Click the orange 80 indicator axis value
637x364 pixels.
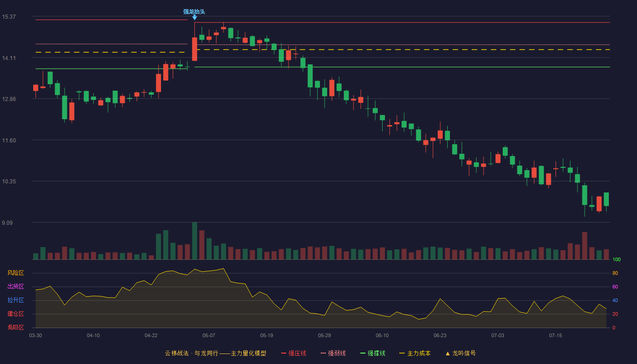[x=615, y=273]
